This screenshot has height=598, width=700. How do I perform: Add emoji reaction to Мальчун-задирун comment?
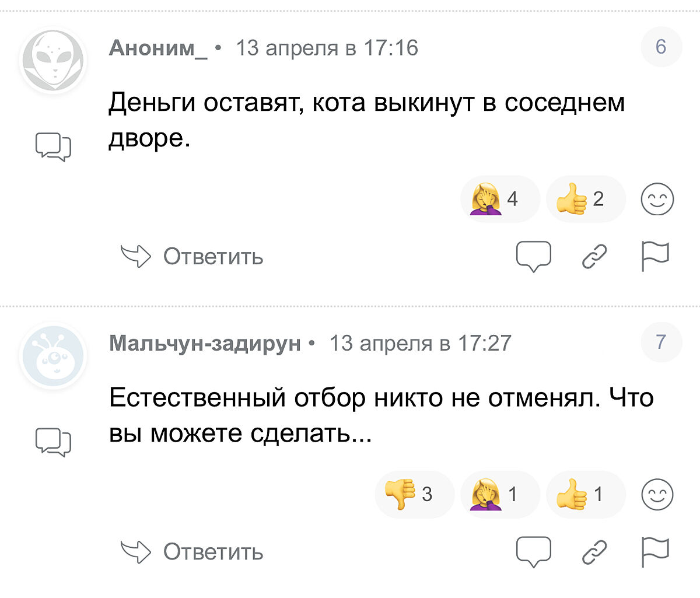657,494
